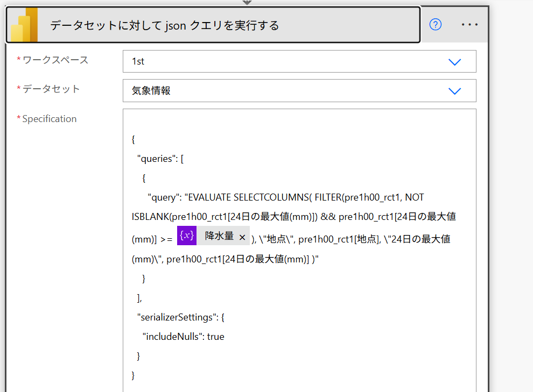
Task: Click the "includeNulls": true line
Action: coord(183,337)
